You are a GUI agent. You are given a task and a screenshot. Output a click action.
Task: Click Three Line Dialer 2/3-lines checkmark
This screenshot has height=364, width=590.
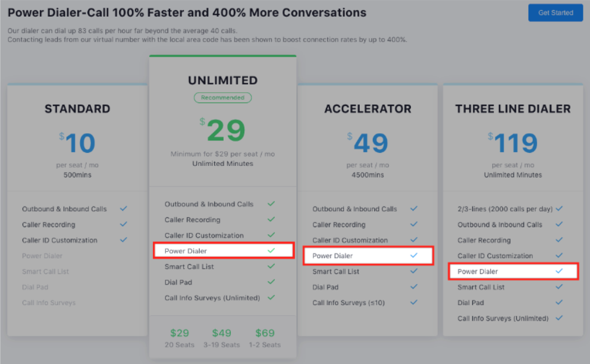pyautogui.click(x=559, y=209)
